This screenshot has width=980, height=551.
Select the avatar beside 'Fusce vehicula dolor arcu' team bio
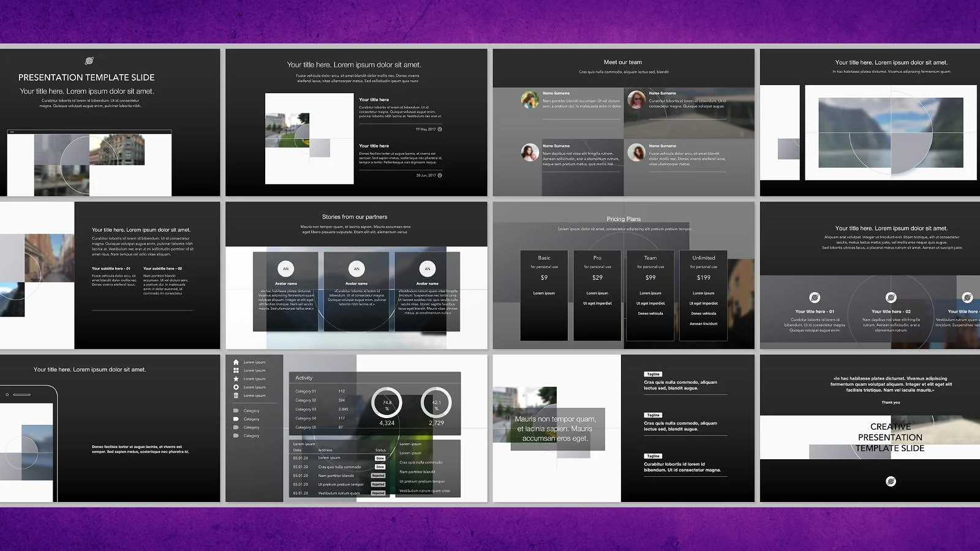[636, 152]
